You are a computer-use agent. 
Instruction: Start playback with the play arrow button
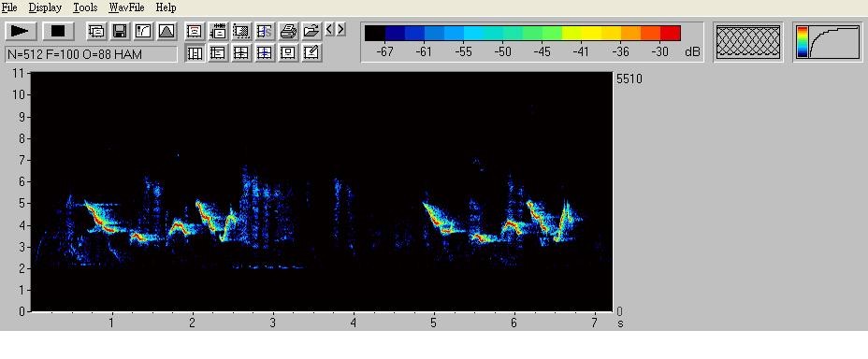tap(21, 31)
